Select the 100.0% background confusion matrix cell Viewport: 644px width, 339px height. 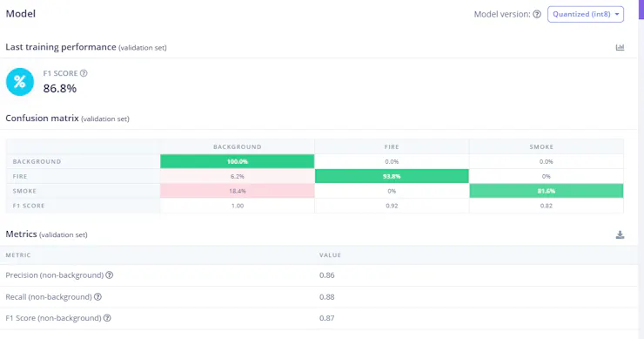238,162
